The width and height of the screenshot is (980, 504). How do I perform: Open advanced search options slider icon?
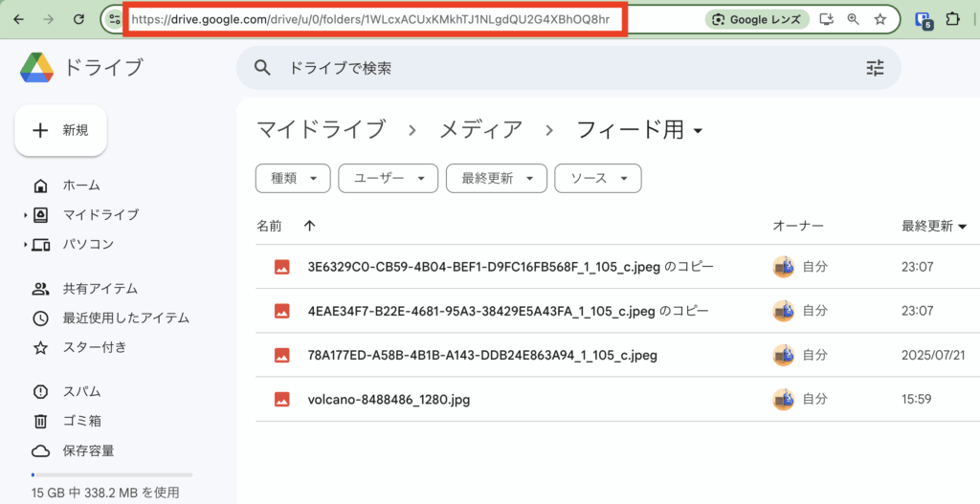tap(875, 68)
